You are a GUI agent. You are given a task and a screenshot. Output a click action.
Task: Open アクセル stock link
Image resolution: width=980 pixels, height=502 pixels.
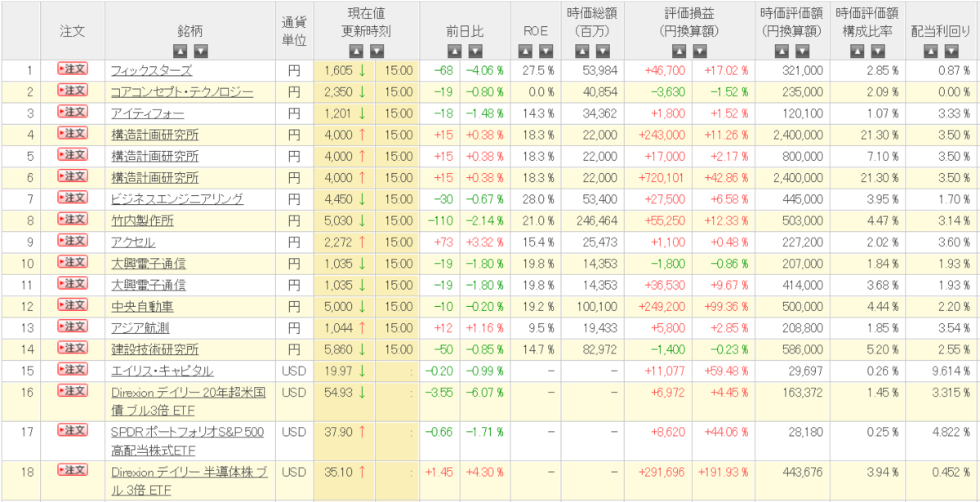click(133, 242)
